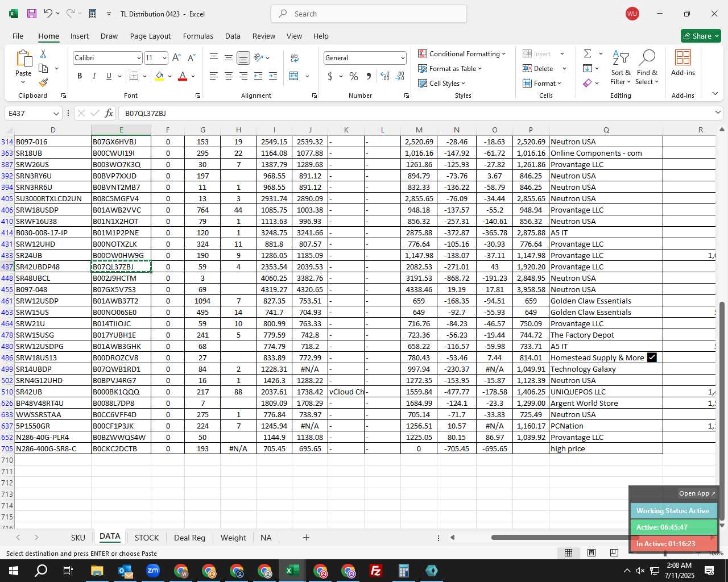Click the Increase Indent icon
Screen dimensions: 728x582
(273, 76)
